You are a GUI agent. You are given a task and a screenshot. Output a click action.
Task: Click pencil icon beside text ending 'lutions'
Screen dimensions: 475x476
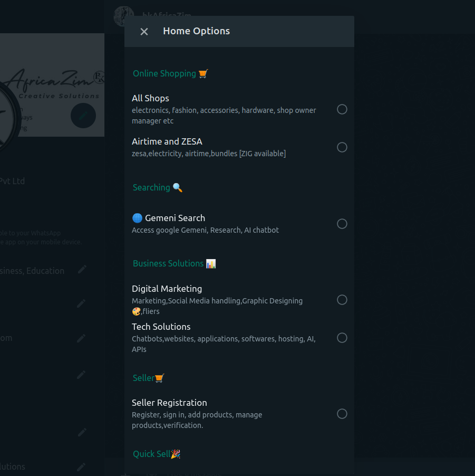click(81, 467)
